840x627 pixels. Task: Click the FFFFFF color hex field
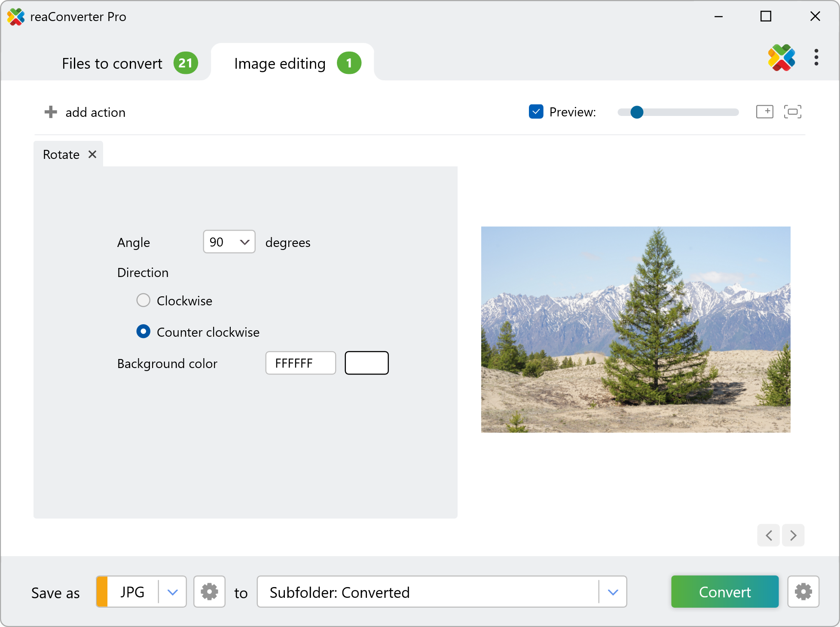[300, 363]
